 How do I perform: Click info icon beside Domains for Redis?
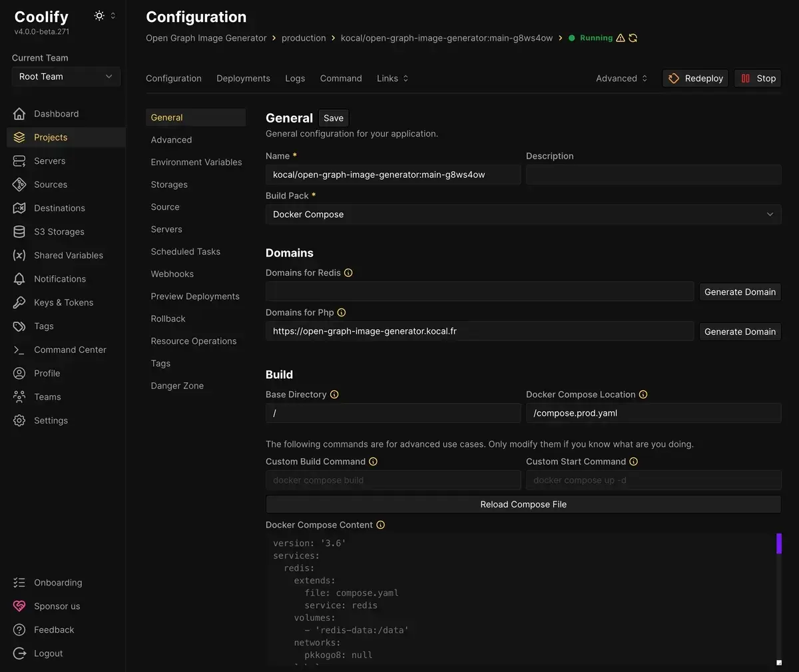[348, 272]
